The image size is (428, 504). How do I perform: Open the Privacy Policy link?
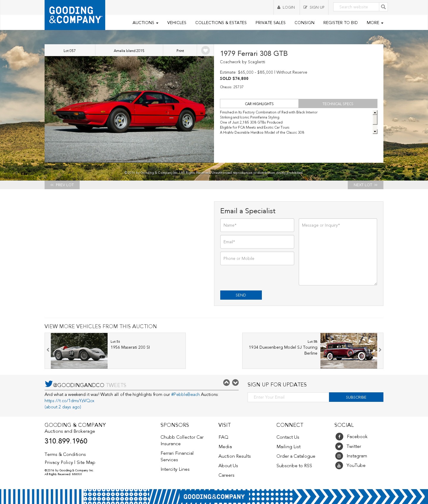tap(59, 462)
